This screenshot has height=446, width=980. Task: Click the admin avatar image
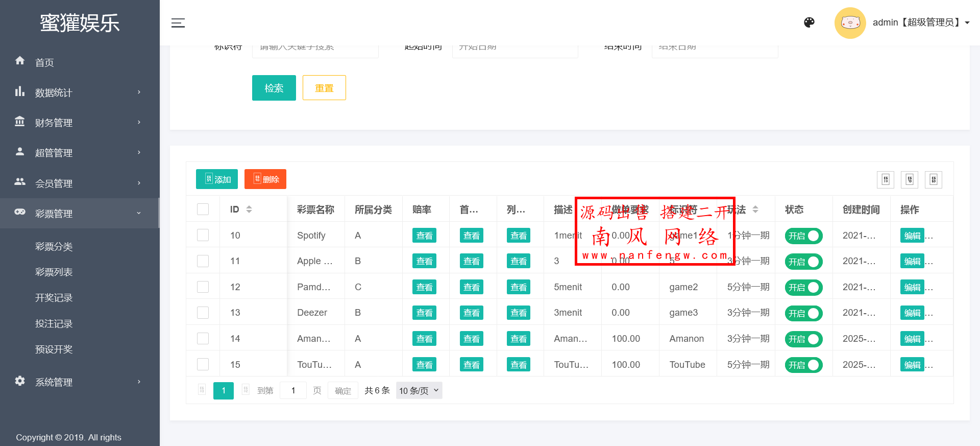coord(850,23)
